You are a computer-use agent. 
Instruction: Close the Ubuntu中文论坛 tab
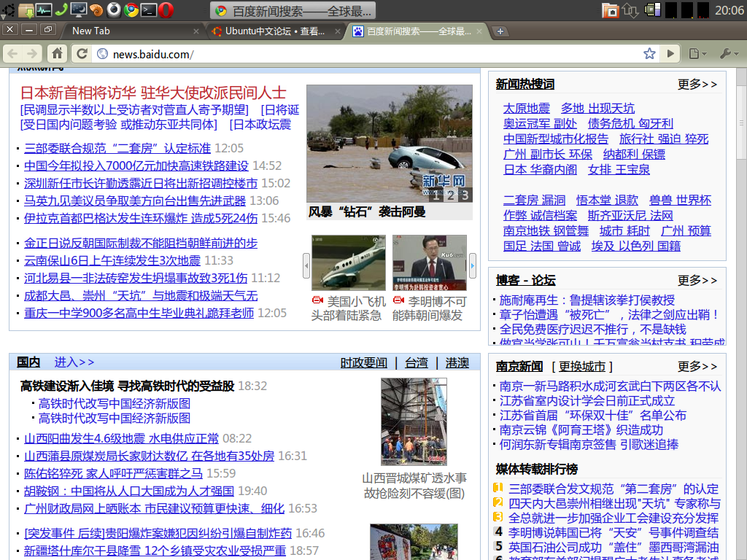click(x=338, y=31)
